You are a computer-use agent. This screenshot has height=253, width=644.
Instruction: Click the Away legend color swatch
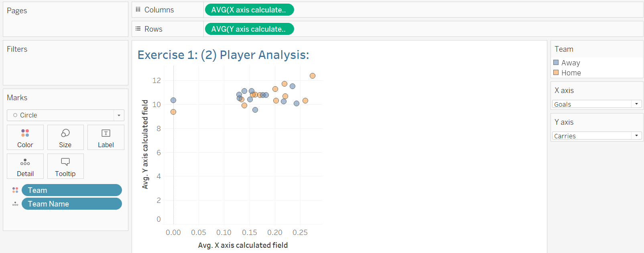(556, 63)
